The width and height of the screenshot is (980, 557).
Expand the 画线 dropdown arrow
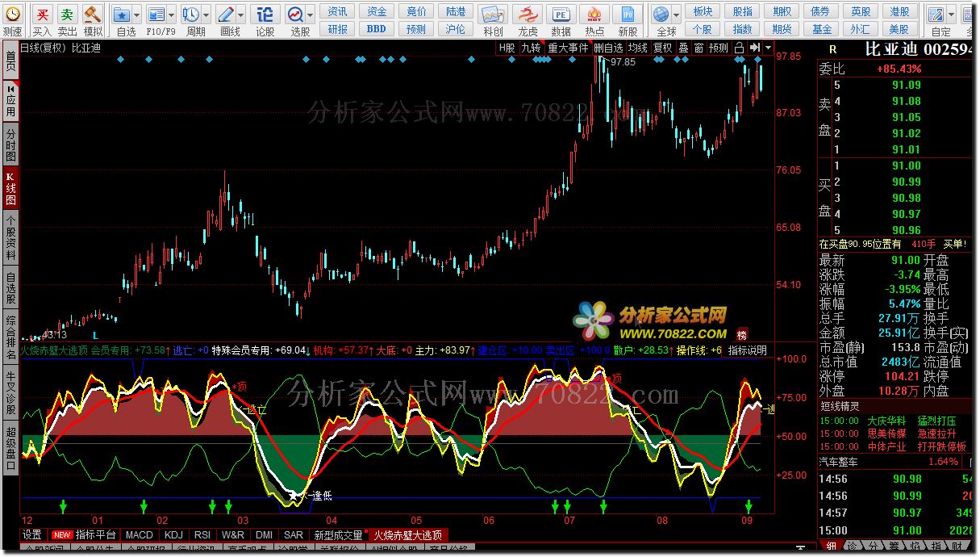[241, 15]
